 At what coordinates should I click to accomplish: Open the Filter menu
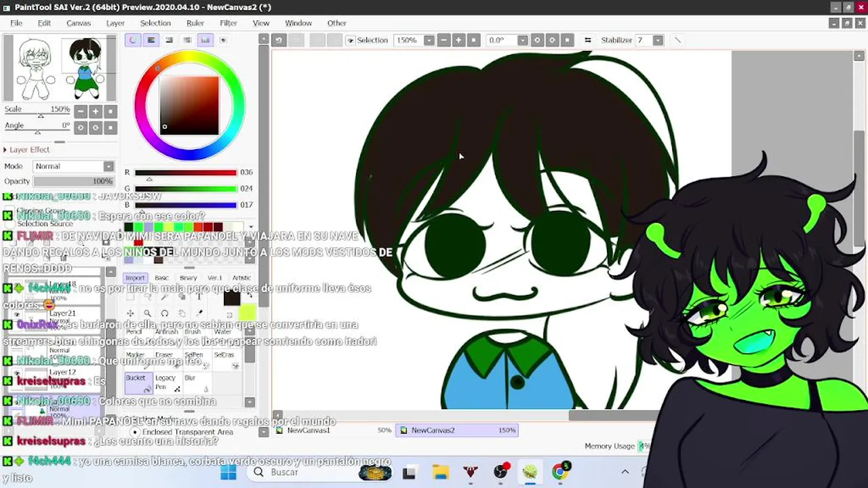click(x=229, y=23)
